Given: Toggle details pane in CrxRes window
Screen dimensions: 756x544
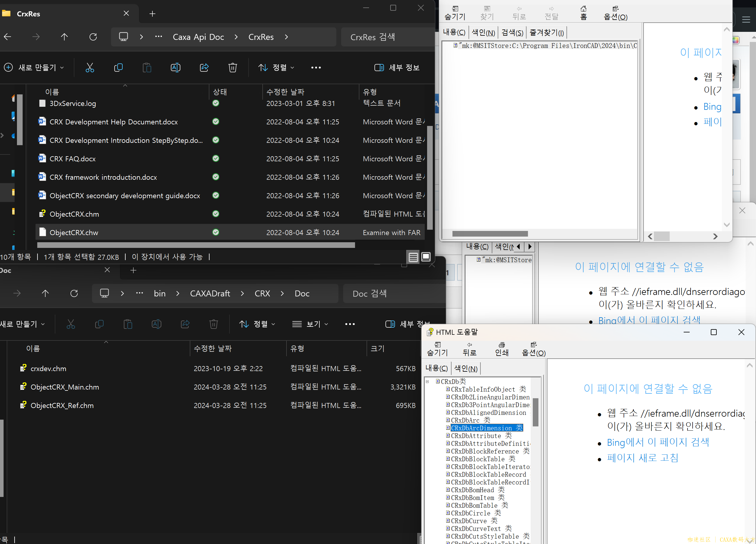Looking at the screenshot, I should click(x=397, y=68).
